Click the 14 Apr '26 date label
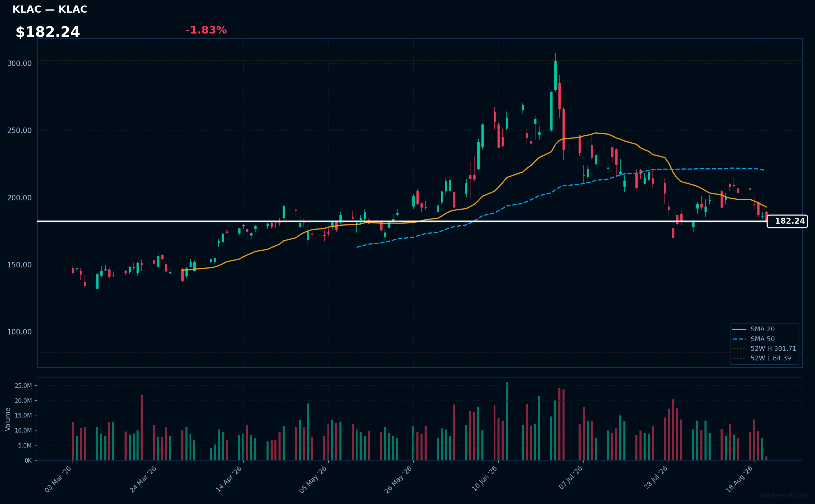Viewport: 815px width, 504px height. tap(229, 479)
